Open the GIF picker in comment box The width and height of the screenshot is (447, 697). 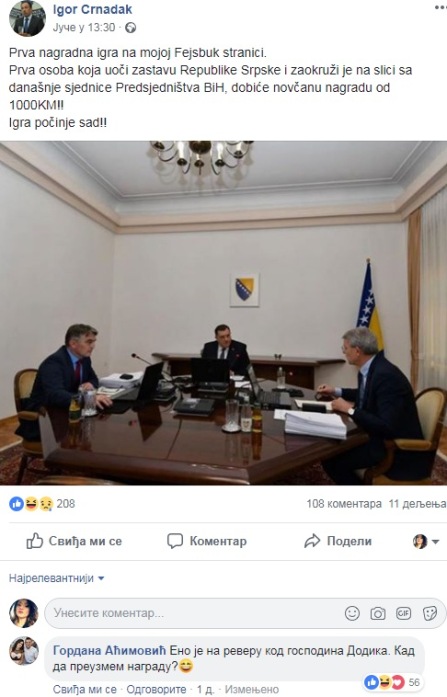[403, 613]
